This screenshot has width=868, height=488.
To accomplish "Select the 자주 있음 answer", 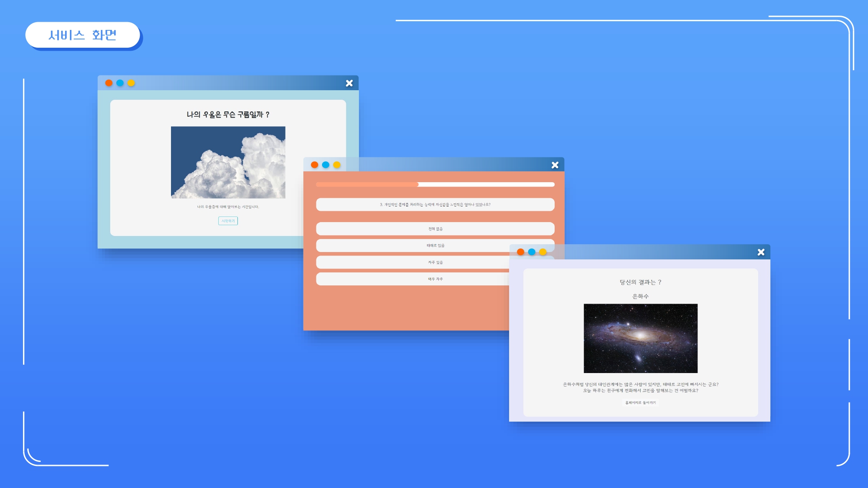I will [x=435, y=262].
